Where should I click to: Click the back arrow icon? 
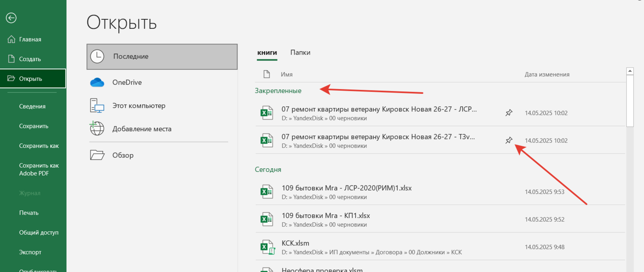[x=11, y=18]
